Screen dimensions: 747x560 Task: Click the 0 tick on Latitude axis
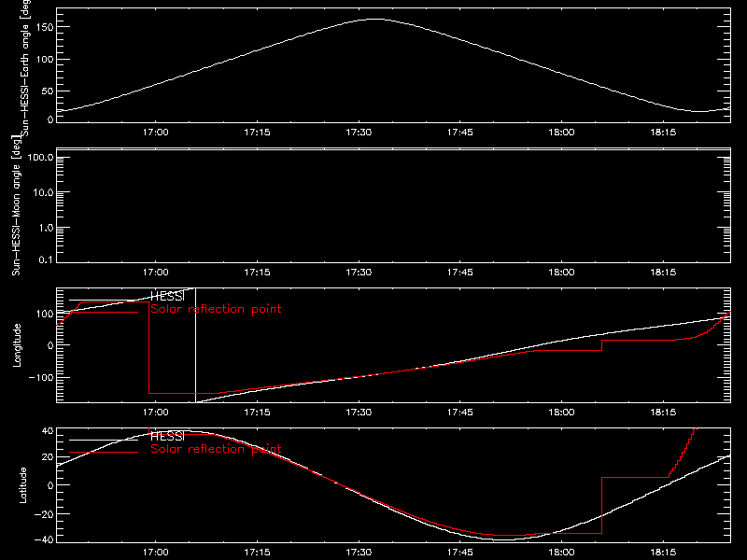50,485
